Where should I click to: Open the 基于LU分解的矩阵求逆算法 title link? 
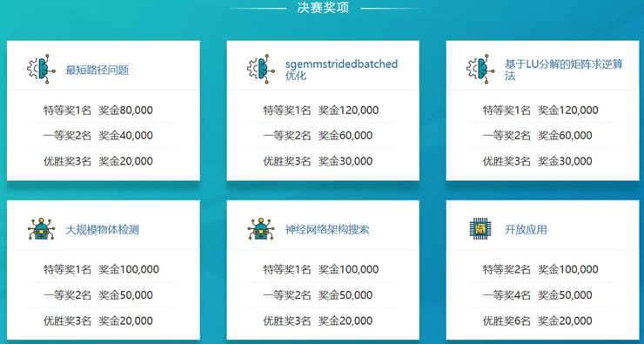pyautogui.click(x=564, y=70)
